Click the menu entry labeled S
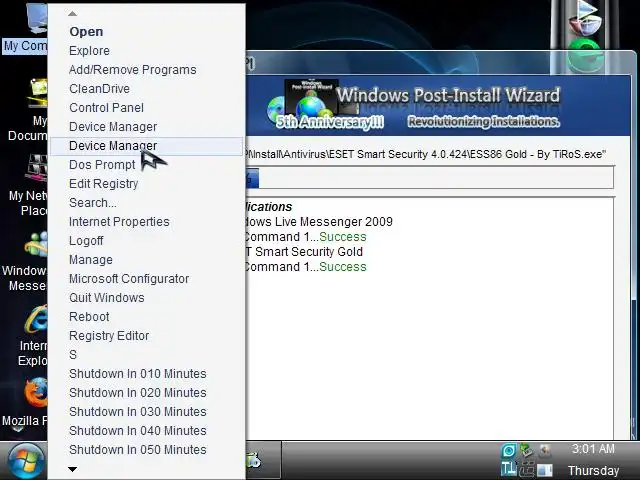 click(x=73, y=355)
